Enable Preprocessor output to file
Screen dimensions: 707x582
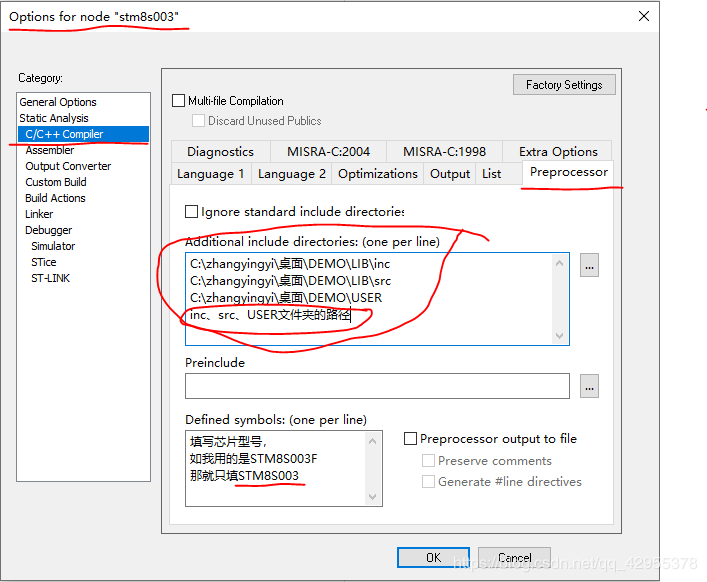pos(410,439)
